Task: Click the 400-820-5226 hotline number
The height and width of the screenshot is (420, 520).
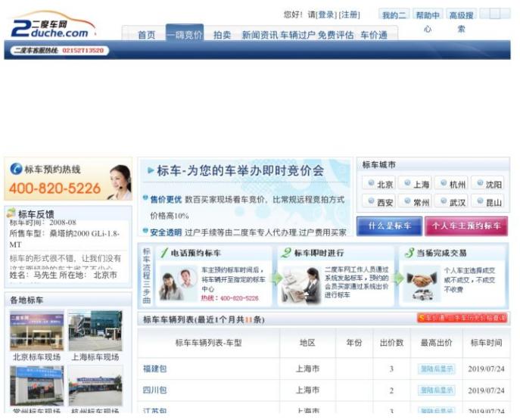Action: (x=55, y=188)
